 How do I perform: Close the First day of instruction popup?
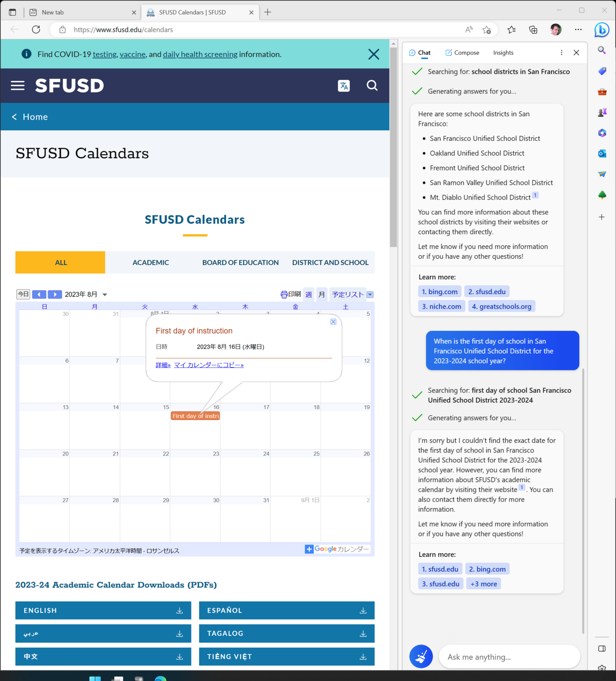pyautogui.click(x=333, y=322)
